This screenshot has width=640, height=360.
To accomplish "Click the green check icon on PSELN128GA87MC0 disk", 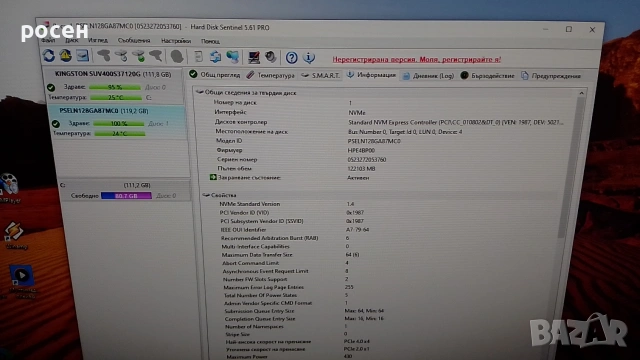I will pos(56,123).
